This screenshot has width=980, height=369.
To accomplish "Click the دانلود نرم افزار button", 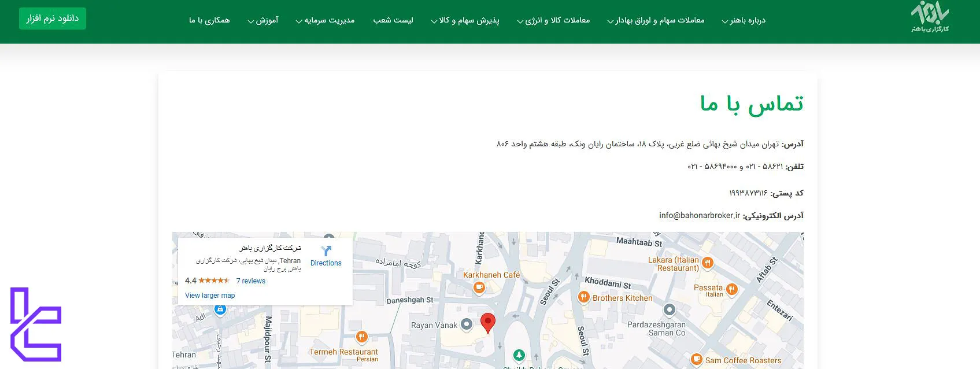I will point(53,19).
